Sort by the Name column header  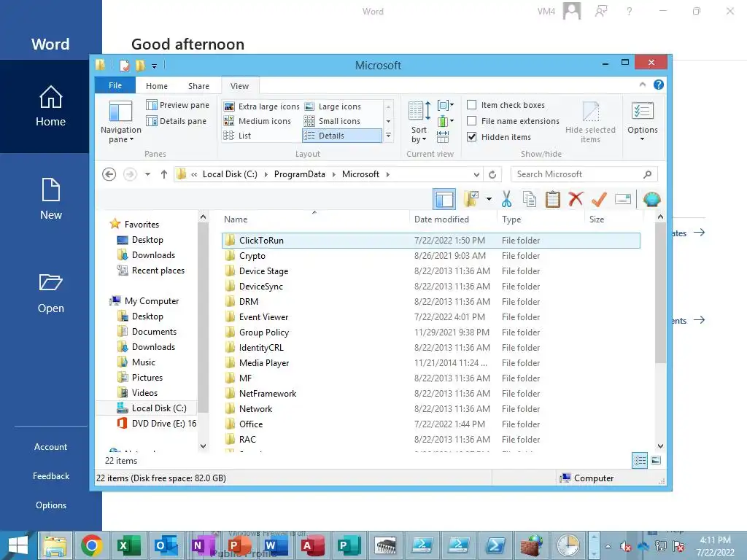pos(314,219)
